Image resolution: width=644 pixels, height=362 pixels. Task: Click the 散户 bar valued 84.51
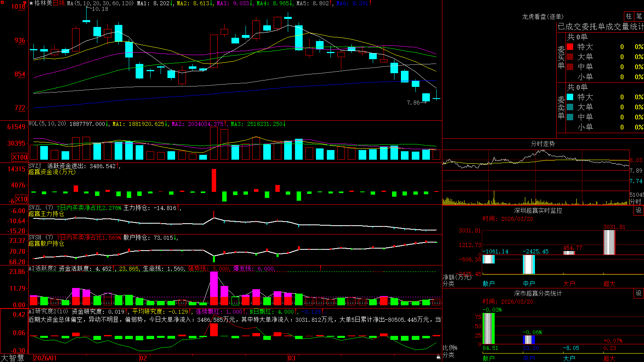coord(489,329)
